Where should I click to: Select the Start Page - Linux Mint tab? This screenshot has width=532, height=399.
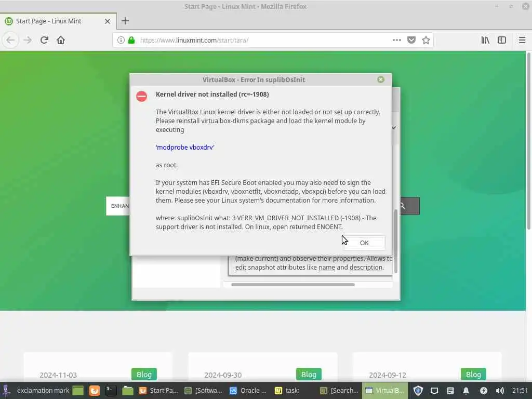point(58,21)
